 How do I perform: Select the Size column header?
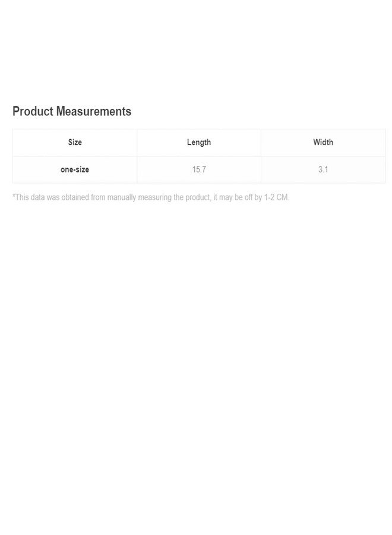[75, 143]
